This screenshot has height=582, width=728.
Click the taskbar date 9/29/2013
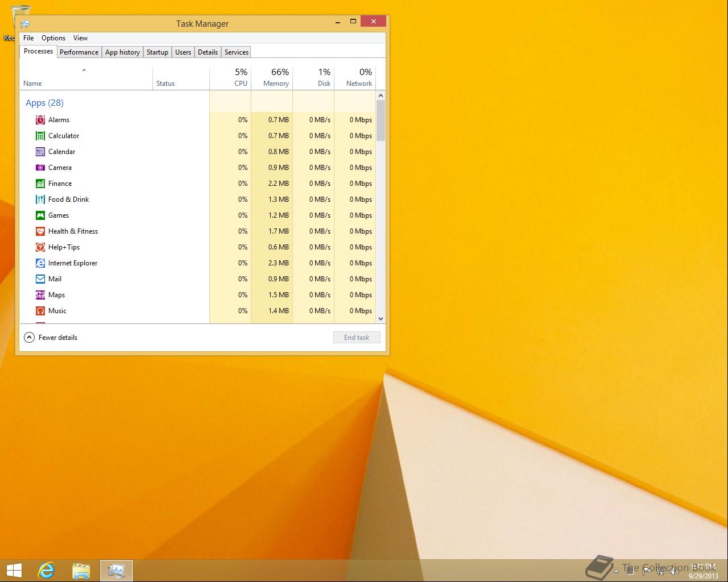point(704,576)
